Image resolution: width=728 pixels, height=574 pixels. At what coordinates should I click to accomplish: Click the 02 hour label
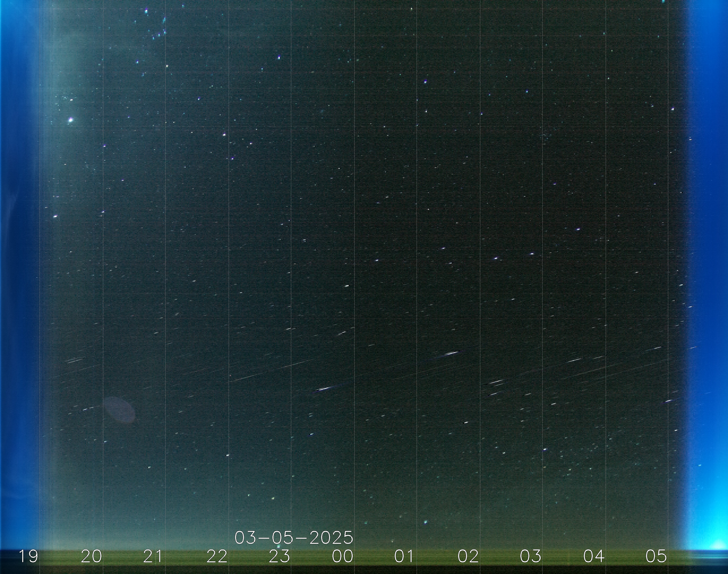click(468, 556)
